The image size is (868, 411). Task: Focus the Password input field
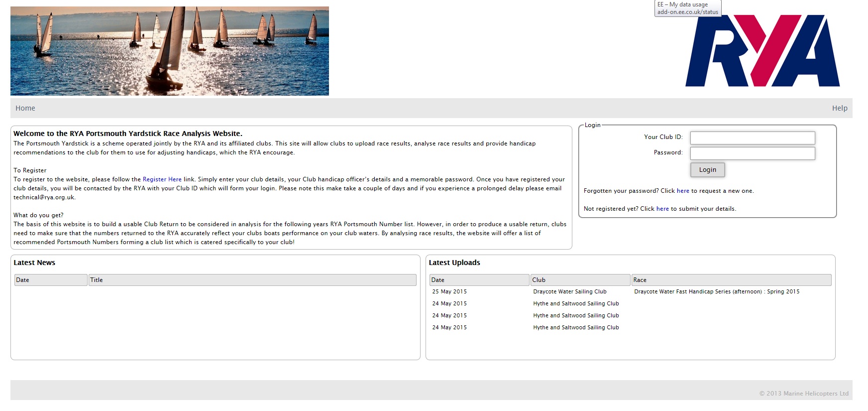coord(753,153)
